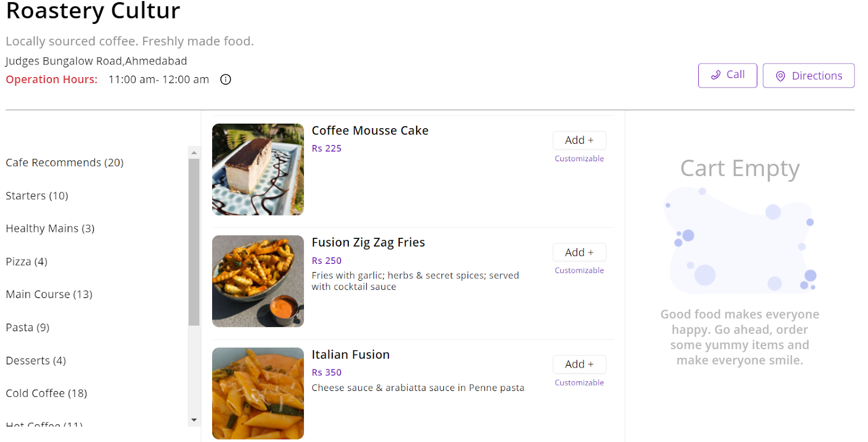Click the phone icon on Call button
The image size is (868, 442).
[716, 75]
